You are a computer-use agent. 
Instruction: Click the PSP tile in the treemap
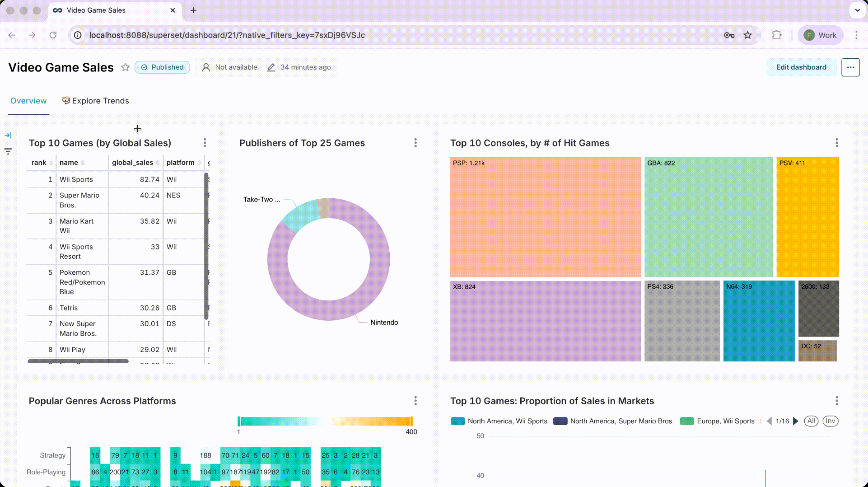point(545,217)
